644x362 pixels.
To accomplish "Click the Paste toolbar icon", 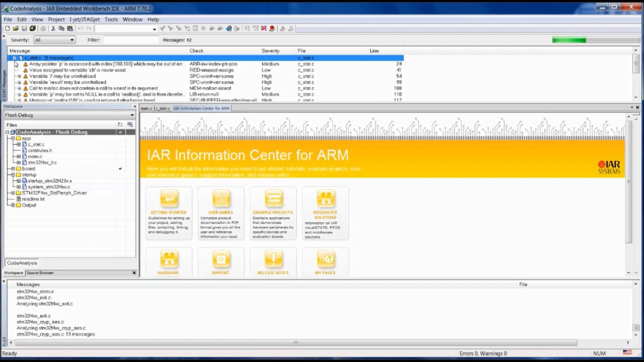I will click(70, 28).
